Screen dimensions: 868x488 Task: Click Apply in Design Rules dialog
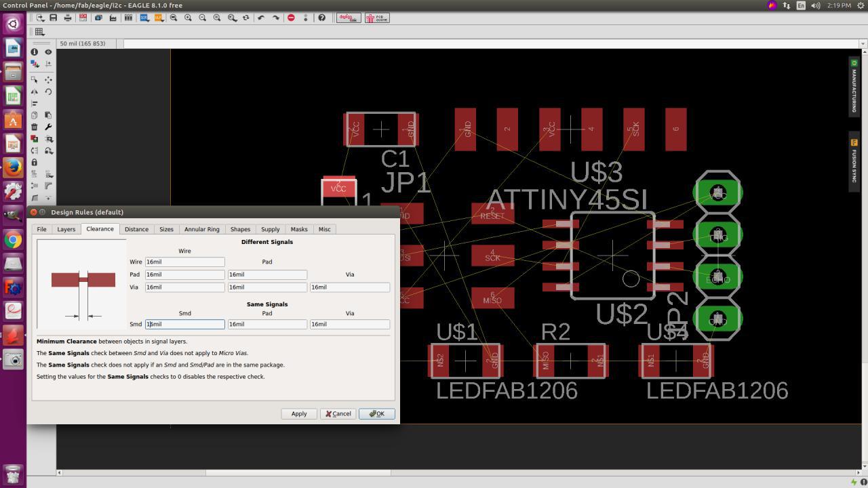[299, 413]
